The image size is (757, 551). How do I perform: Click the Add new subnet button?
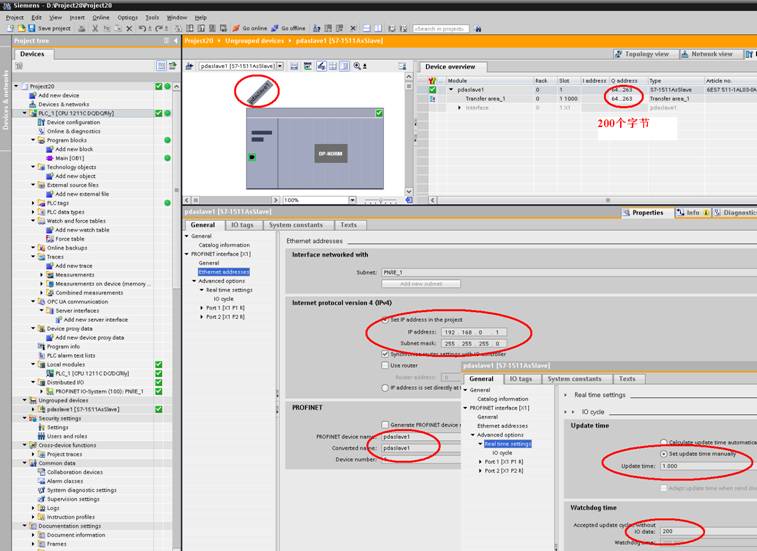pos(421,284)
